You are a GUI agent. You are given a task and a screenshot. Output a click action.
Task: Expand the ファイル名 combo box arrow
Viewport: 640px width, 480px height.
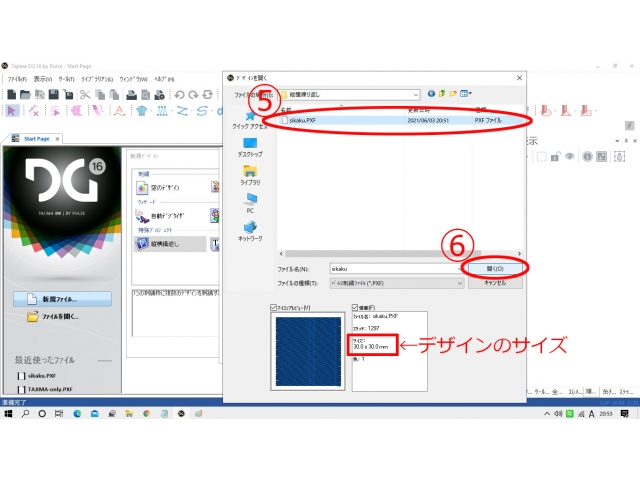coord(460,269)
